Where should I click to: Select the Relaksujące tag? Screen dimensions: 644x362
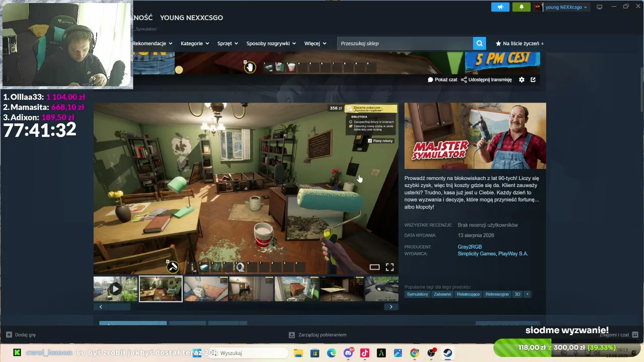click(468, 294)
